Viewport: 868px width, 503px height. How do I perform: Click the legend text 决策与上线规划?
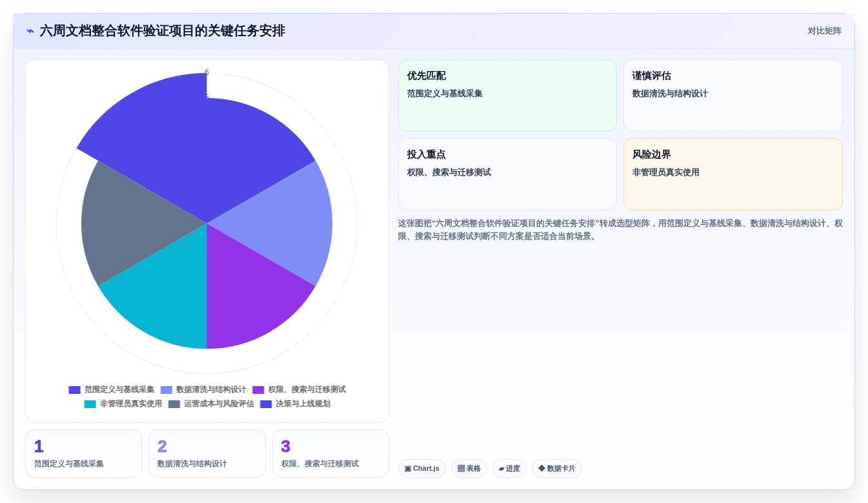303,404
